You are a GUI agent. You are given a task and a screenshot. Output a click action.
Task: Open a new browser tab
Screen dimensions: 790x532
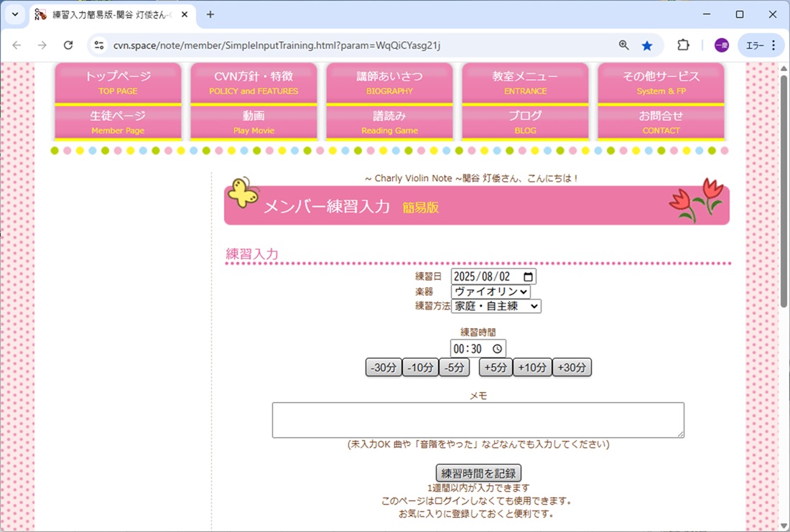click(208, 14)
